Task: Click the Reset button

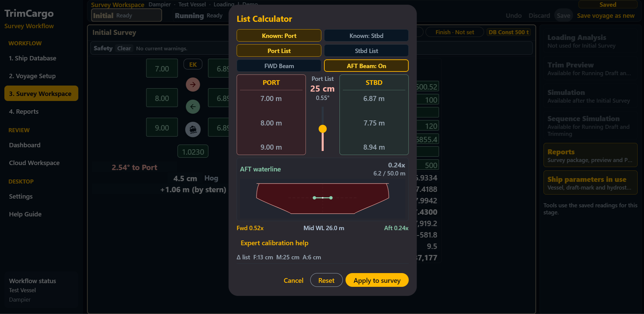Action: tap(326, 280)
